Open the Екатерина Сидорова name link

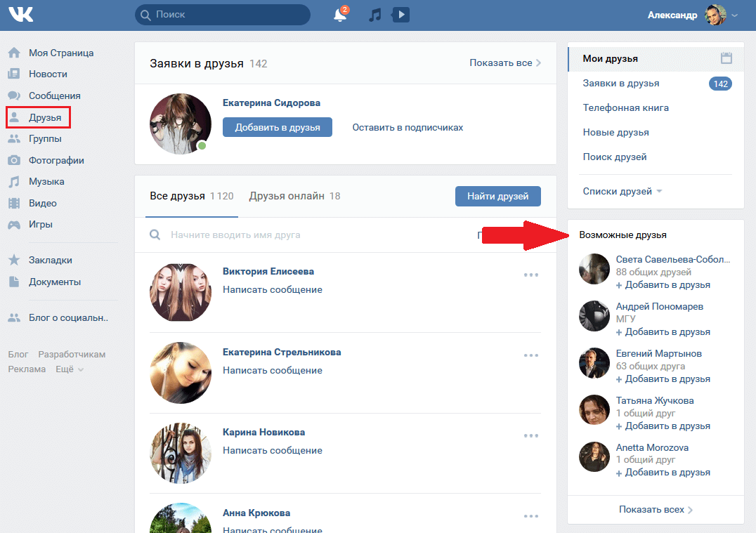[x=271, y=103]
